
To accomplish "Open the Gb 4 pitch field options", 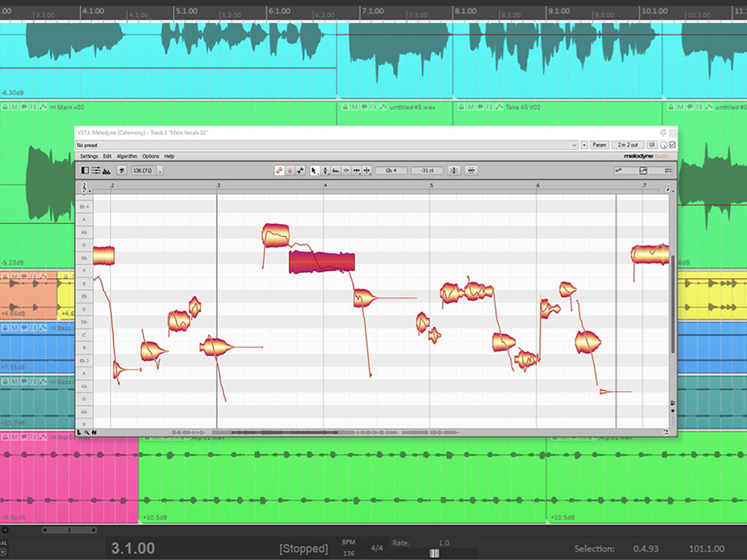I will [x=391, y=170].
